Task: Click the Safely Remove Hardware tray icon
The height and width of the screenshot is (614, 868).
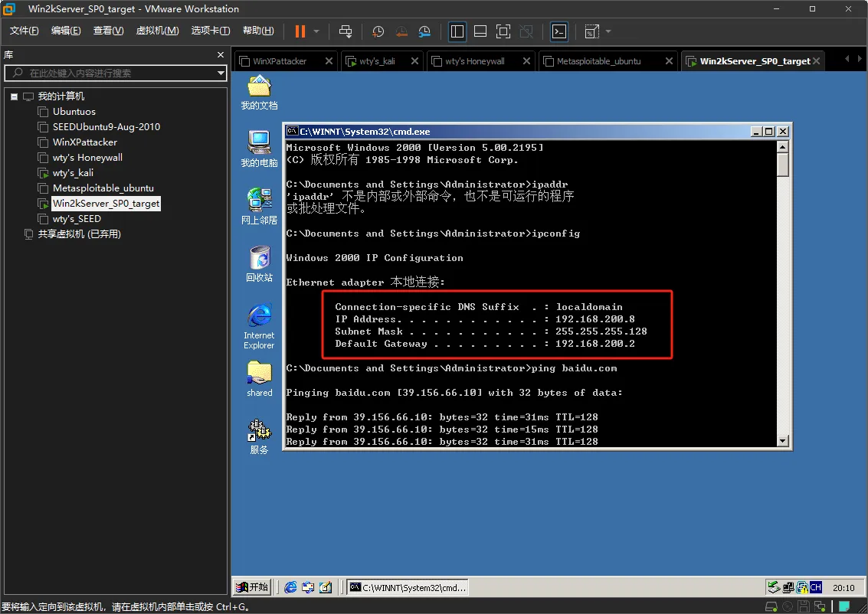Action: pos(774,587)
